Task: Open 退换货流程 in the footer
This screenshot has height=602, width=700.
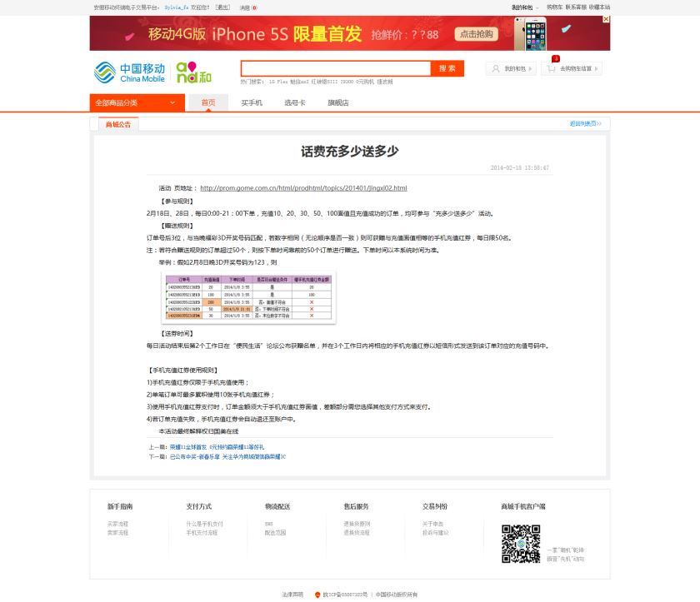Action: [357, 533]
